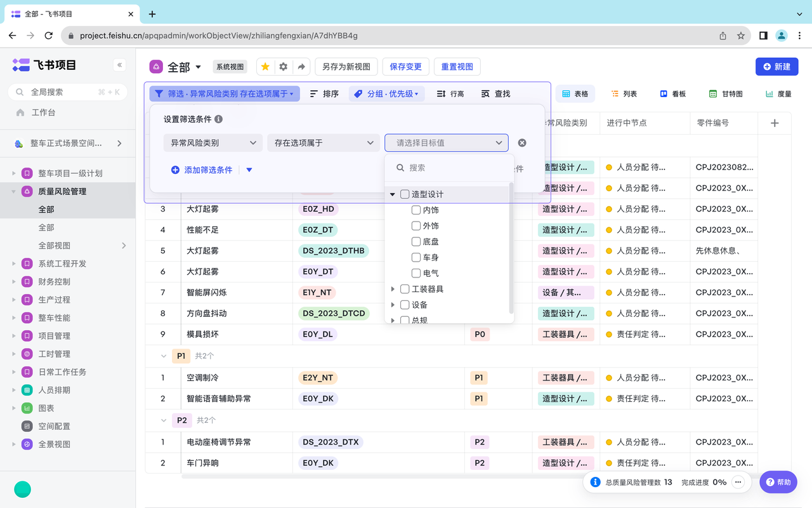
Task: Check the 内饰 checkbox
Action: [416, 210]
